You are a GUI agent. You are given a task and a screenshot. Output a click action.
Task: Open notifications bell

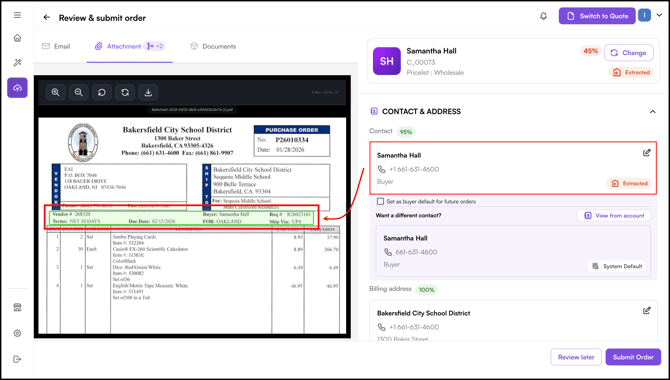[x=543, y=16]
